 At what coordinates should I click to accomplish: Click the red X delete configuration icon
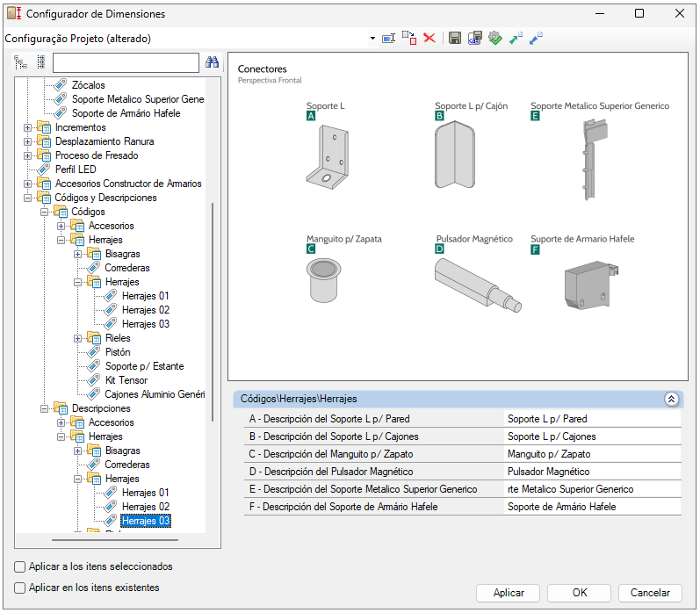(429, 39)
